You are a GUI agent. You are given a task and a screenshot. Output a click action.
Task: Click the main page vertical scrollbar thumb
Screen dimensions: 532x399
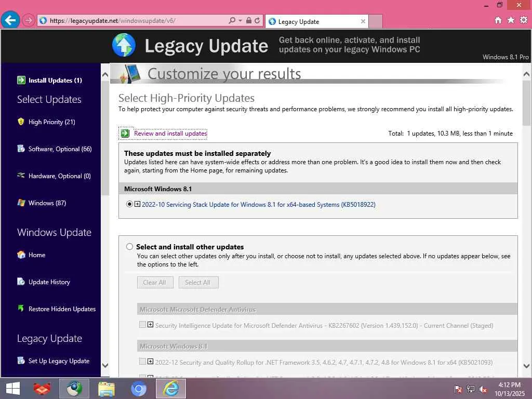click(526, 103)
